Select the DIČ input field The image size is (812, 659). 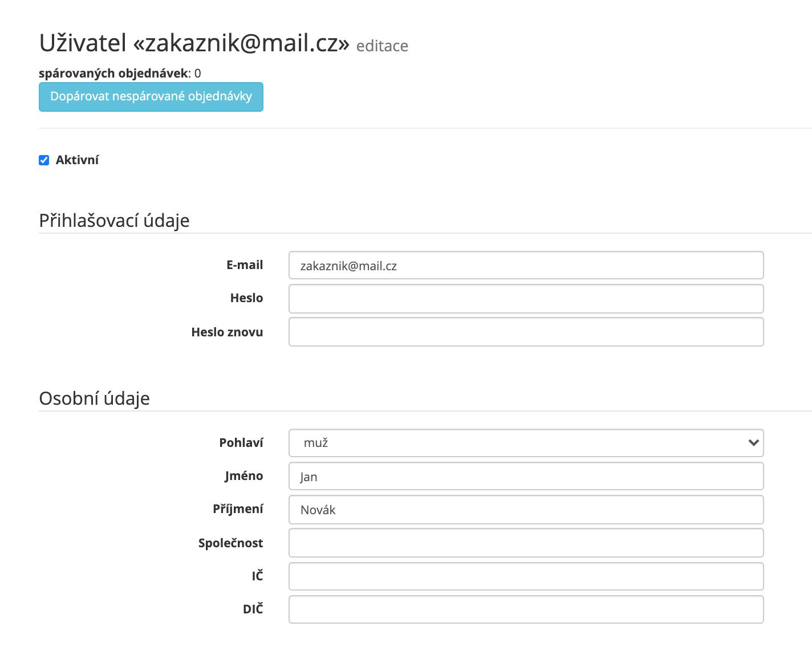coord(526,609)
